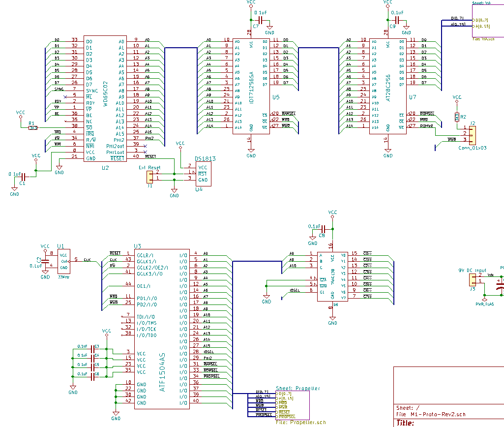Click capacitor C7 above the RAM chip

point(261,20)
